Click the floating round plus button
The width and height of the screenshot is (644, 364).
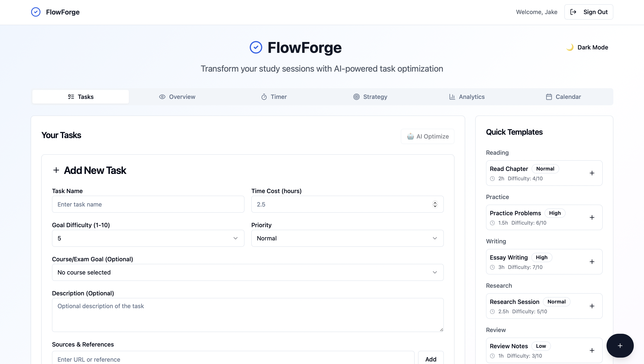(620, 346)
